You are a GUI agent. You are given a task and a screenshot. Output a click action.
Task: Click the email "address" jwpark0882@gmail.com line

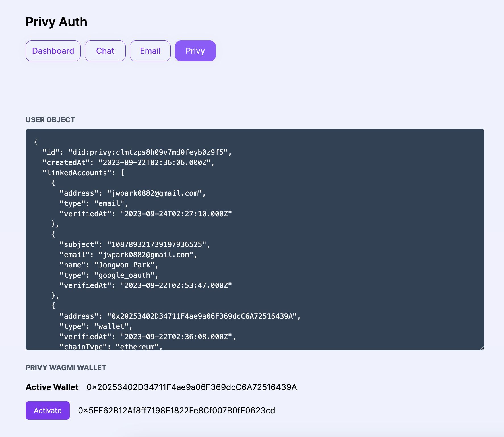(133, 193)
